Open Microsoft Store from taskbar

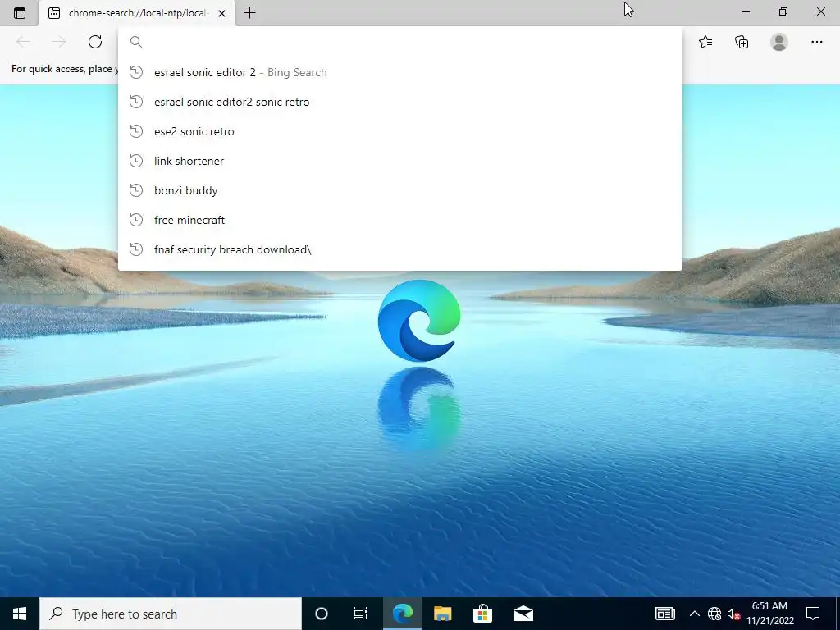pyautogui.click(x=482, y=614)
